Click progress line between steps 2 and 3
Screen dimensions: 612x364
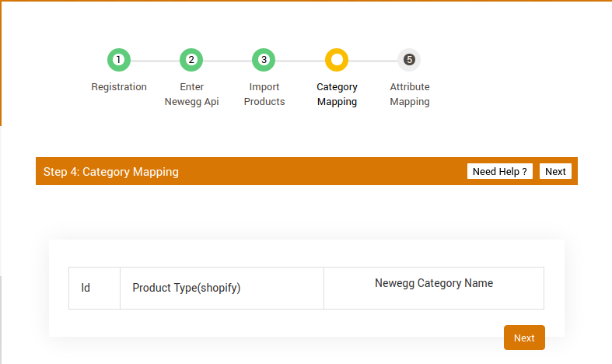coord(227,60)
